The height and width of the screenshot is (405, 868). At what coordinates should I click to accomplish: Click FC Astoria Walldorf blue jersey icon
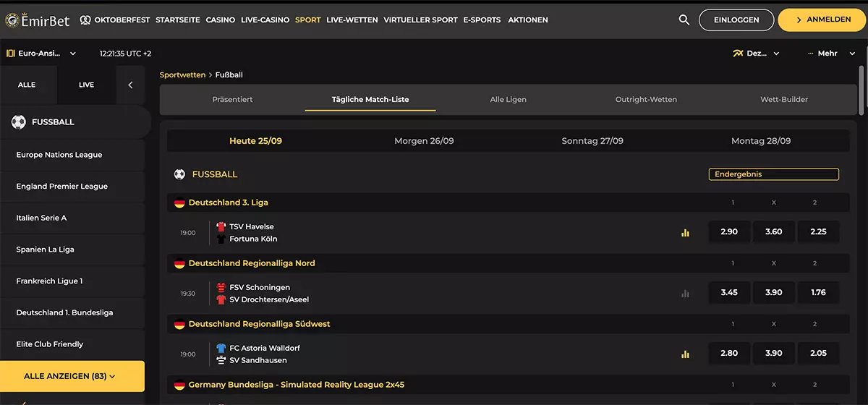pyautogui.click(x=221, y=348)
